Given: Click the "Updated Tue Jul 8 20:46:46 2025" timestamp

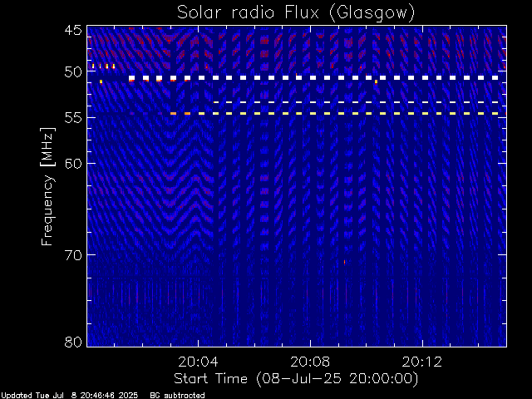Looking at the screenshot, I should pos(70,396).
